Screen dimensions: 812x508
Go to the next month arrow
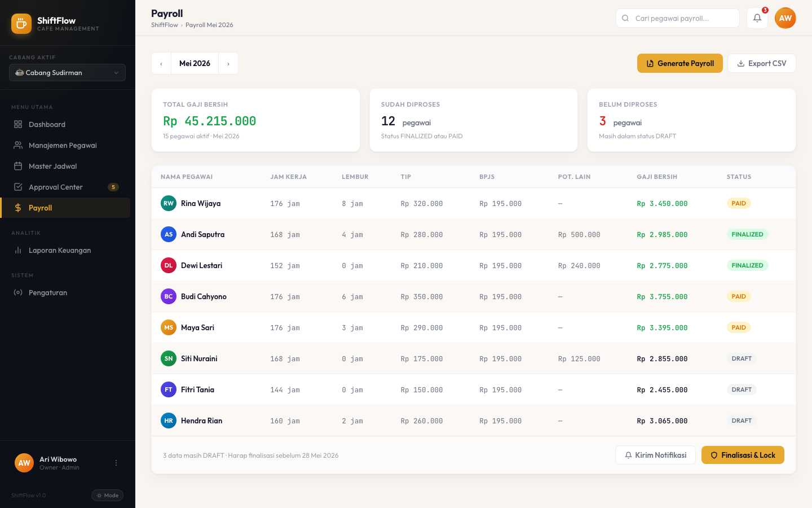click(x=228, y=63)
